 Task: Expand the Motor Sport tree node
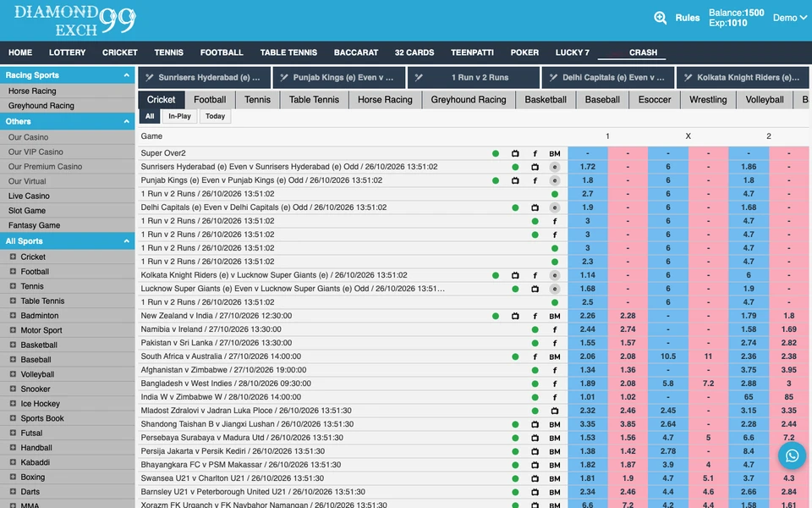click(13, 329)
